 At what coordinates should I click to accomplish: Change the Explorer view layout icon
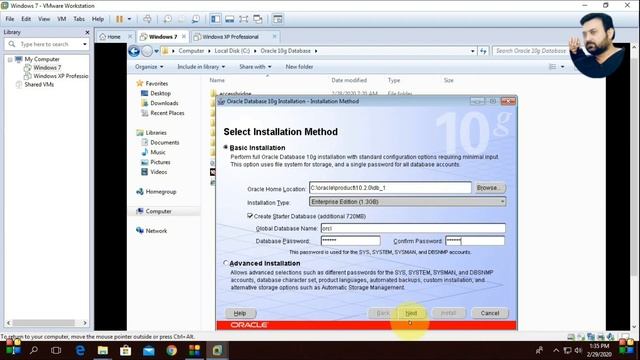[x=552, y=67]
